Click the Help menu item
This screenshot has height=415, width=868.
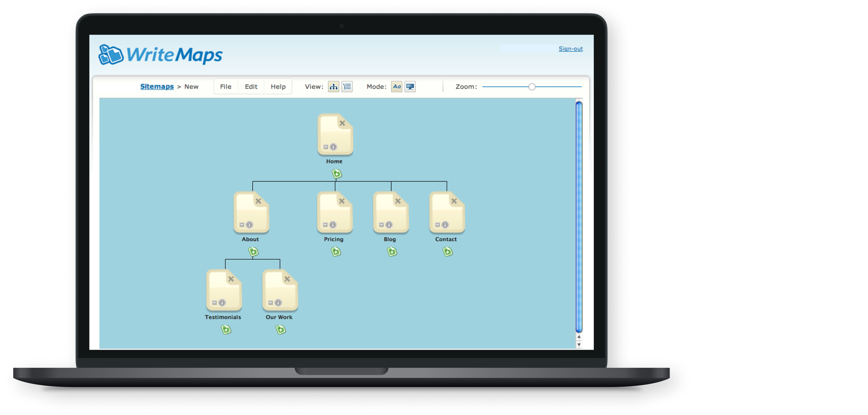pos(279,86)
